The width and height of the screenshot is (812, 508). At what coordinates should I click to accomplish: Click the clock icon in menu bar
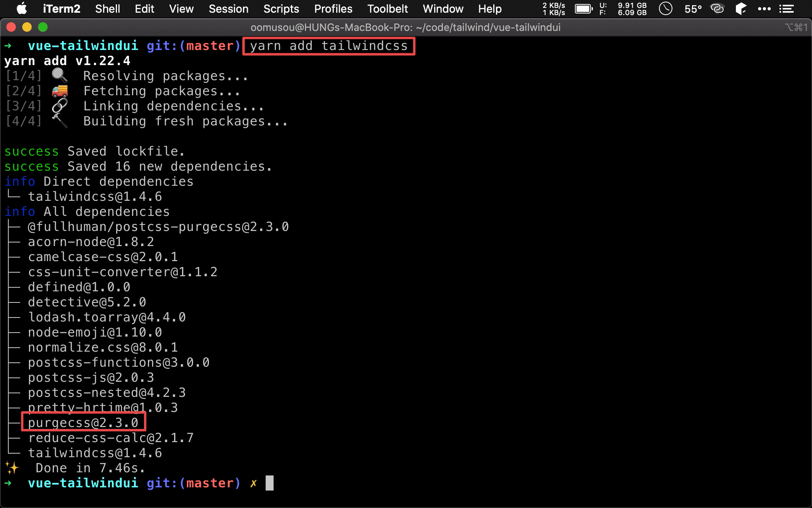[x=666, y=9]
